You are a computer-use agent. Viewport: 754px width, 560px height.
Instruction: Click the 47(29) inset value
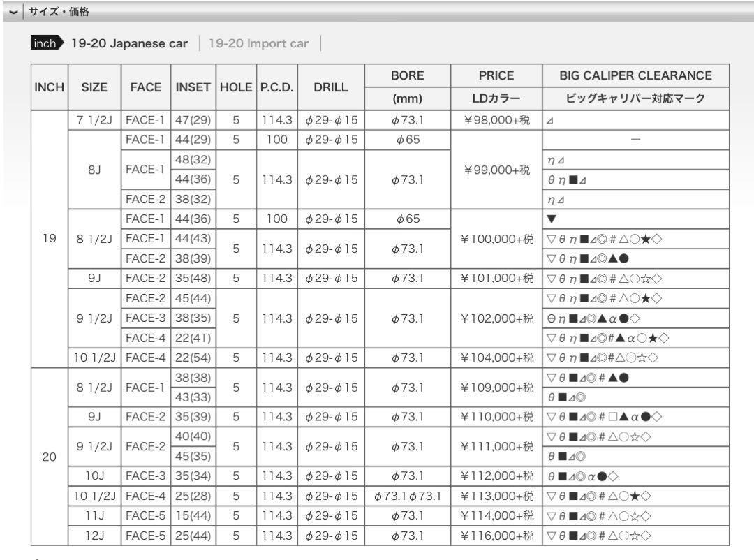pos(193,120)
